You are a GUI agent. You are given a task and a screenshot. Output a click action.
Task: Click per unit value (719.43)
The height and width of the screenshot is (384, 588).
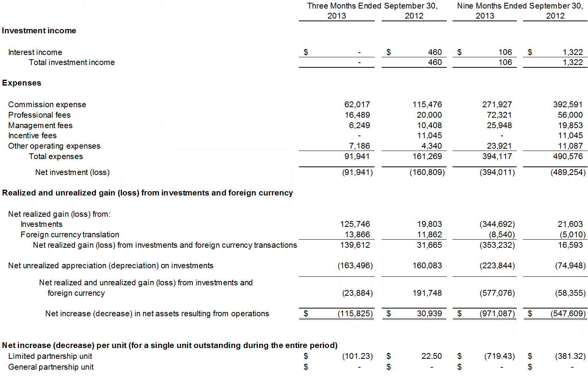500,356
